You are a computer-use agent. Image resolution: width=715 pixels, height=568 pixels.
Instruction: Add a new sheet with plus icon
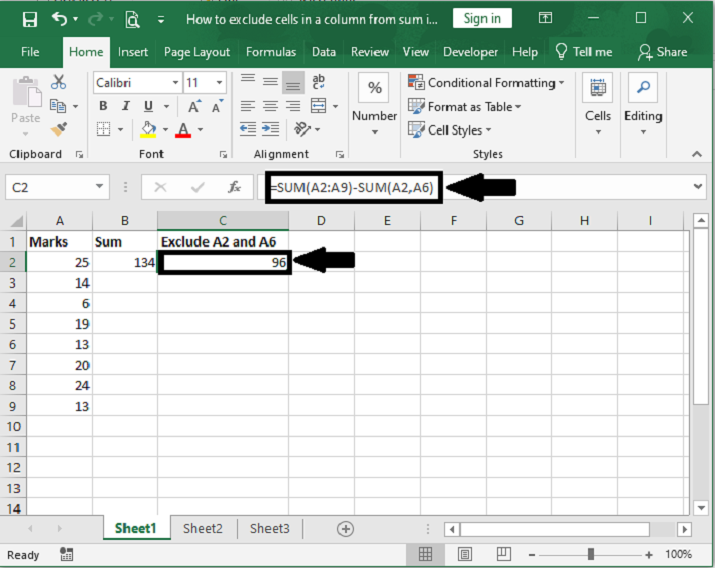coord(345,529)
